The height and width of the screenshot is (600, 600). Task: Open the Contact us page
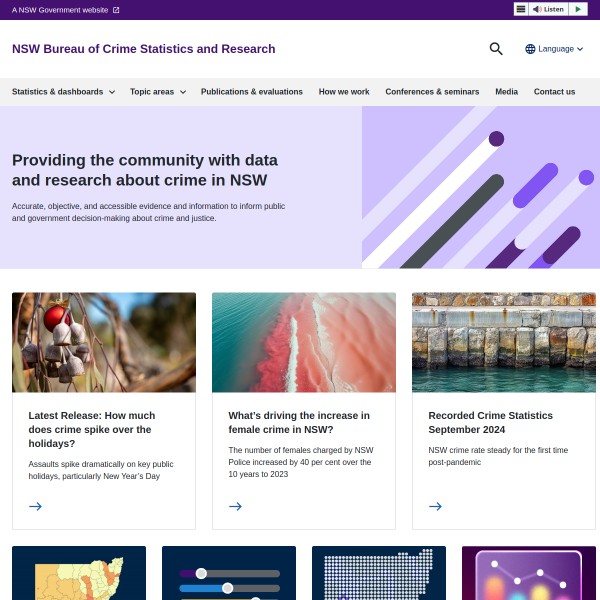pos(554,92)
